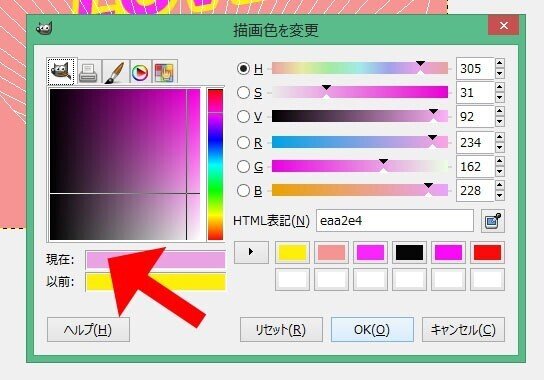
Task: Click the ヘルプ(H) help button
Action: 88,329
